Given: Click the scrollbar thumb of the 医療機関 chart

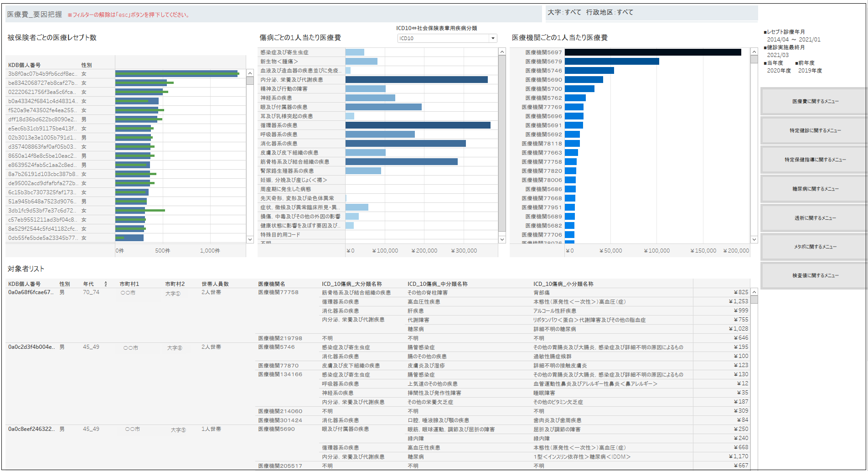Looking at the screenshot, I should point(754,60).
